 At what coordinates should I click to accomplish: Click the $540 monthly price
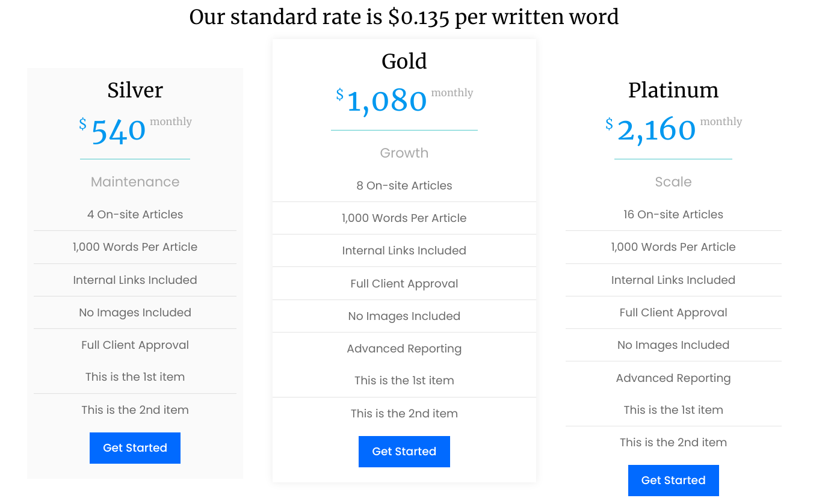tap(119, 131)
